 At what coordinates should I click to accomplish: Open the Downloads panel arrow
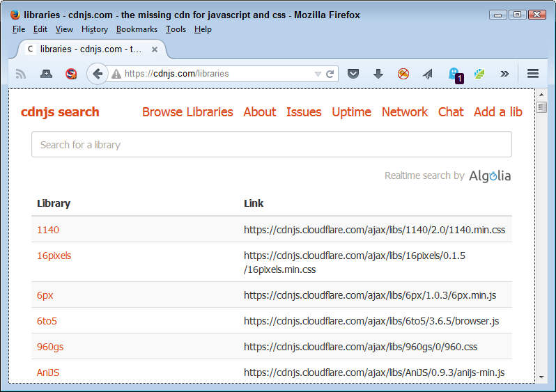378,74
